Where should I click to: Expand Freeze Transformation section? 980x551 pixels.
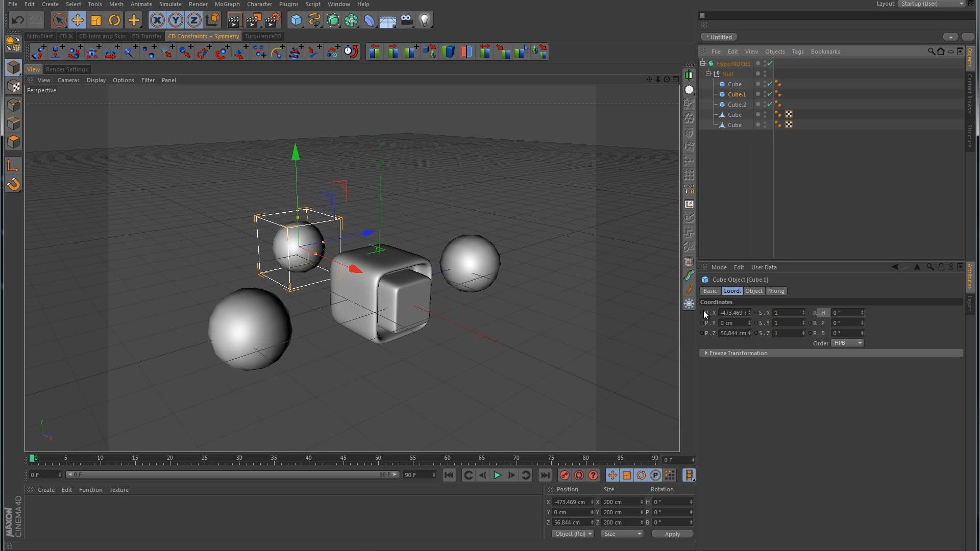click(x=706, y=353)
